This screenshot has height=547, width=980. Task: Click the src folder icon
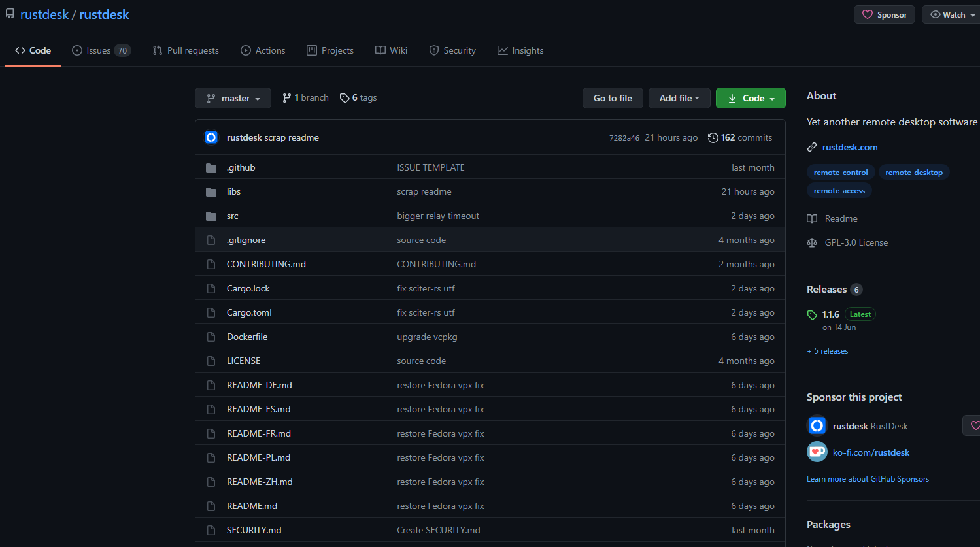tap(211, 216)
